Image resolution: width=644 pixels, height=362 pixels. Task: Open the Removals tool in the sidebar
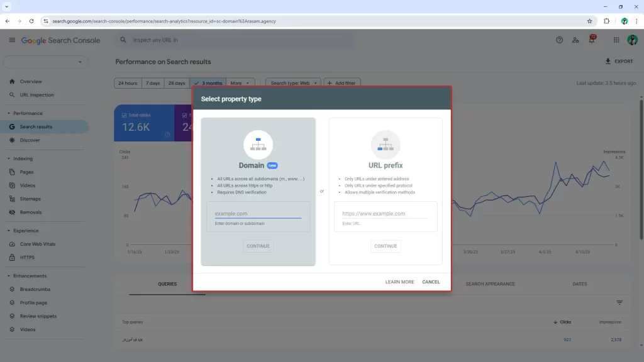click(31, 212)
